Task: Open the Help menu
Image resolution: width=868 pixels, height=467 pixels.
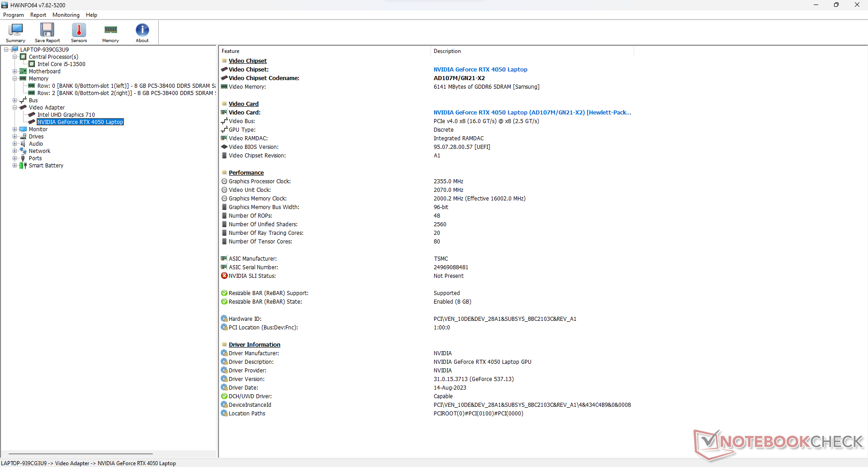Action: (91, 15)
